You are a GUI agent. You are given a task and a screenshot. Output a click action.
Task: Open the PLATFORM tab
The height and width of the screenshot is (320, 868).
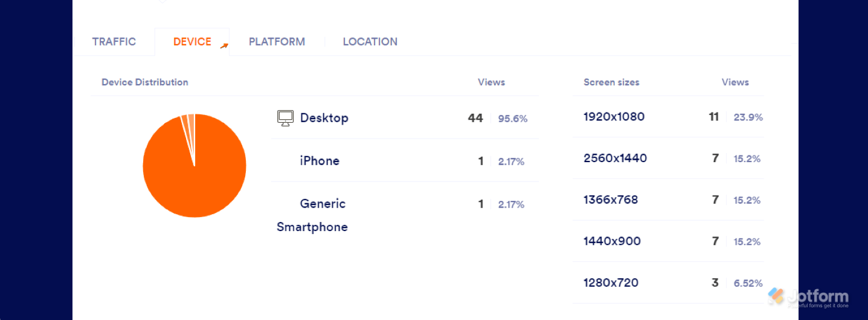(x=277, y=42)
